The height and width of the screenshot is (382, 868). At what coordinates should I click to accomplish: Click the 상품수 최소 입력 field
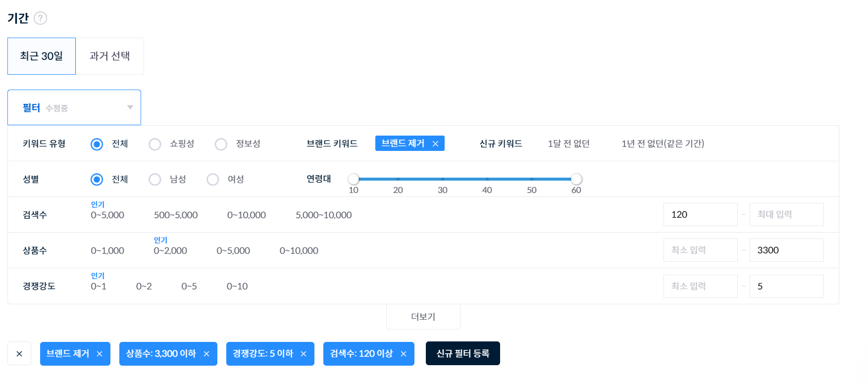click(701, 250)
